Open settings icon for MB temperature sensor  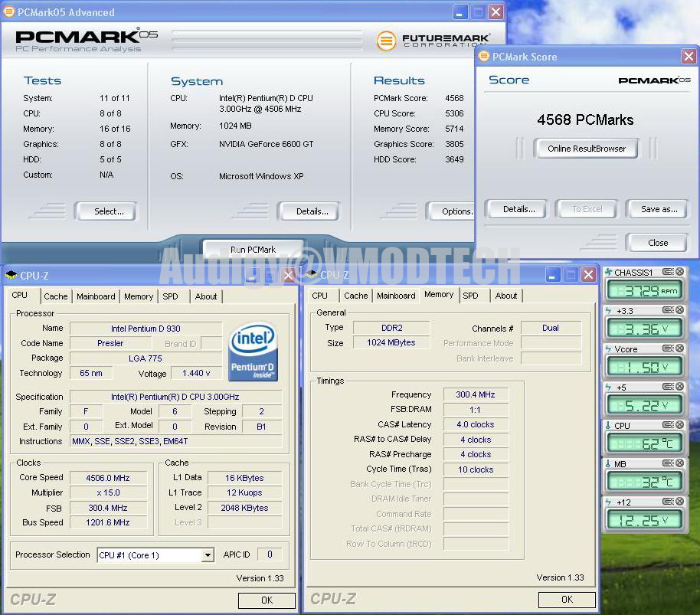[668, 463]
